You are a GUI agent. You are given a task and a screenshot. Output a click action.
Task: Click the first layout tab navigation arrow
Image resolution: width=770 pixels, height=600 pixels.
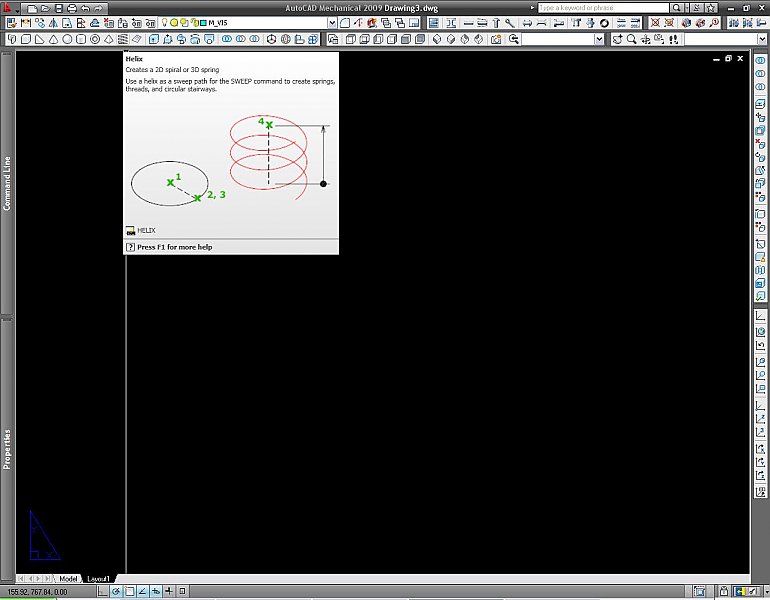[21, 579]
